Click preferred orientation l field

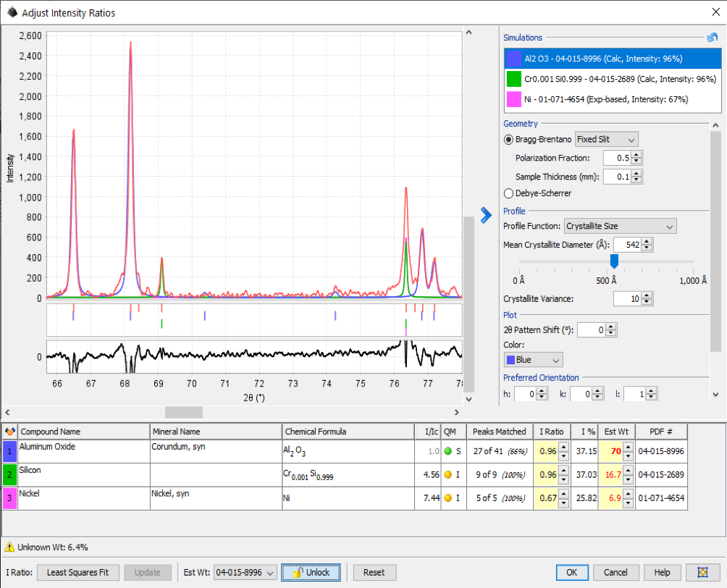pyautogui.click(x=635, y=394)
